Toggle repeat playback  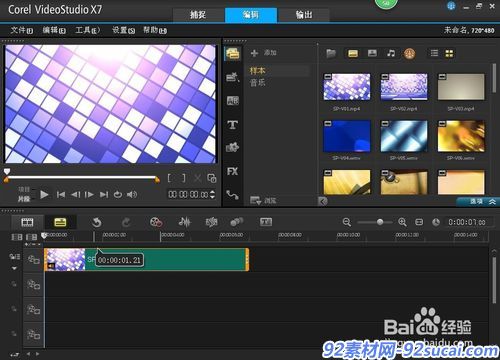(118, 194)
